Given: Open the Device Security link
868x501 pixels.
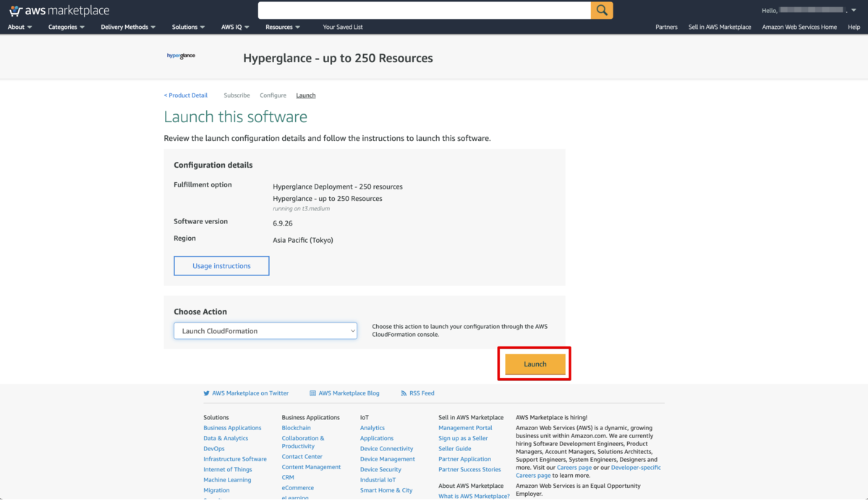Looking at the screenshot, I should (x=381, y=469).
